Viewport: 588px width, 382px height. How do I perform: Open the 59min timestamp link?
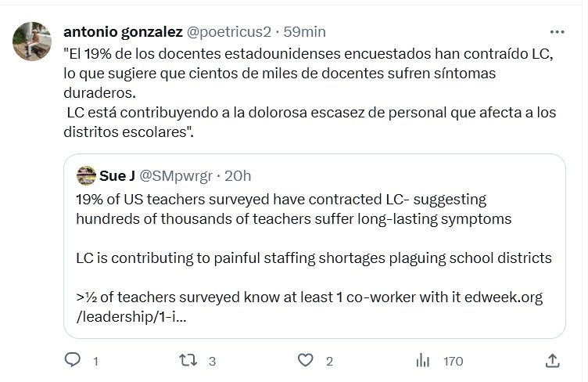(304, 32)
